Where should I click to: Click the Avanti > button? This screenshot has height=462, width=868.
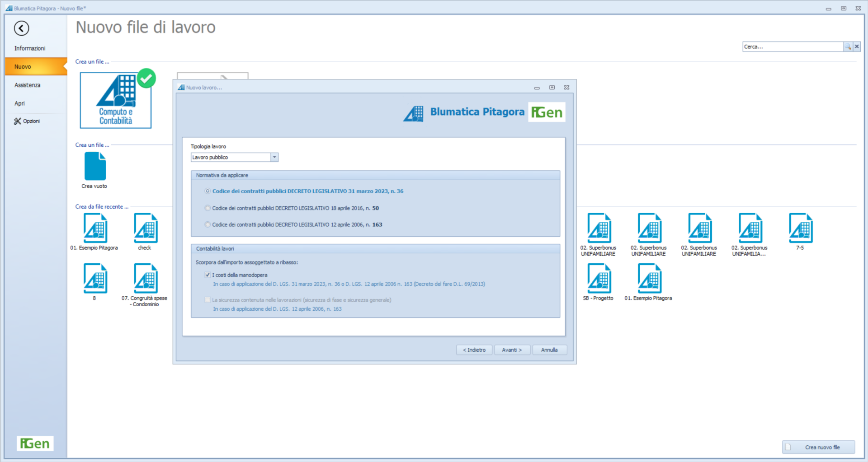click(x=511, y=350)
